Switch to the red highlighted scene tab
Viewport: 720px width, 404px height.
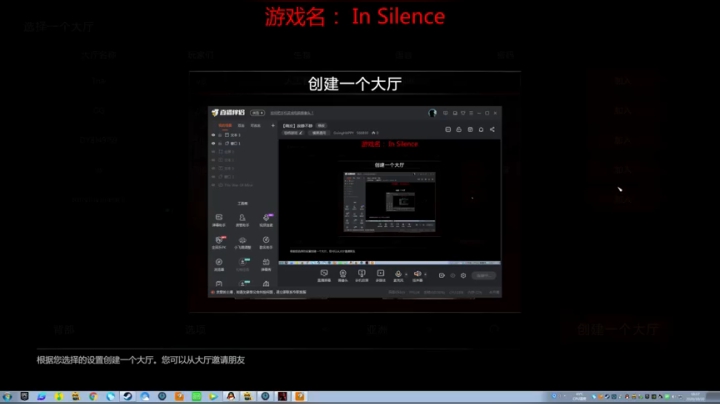225,125
